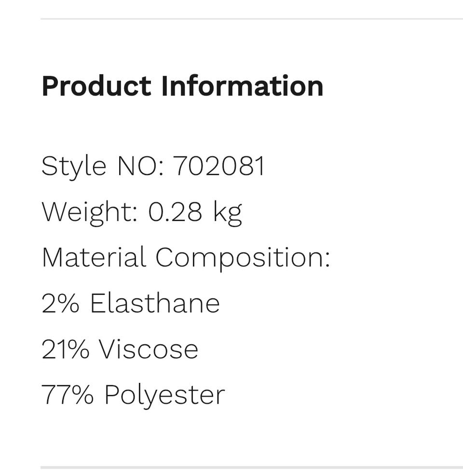Select the 21% percentage
The image size is (463, 476).
tap(65, 349)
